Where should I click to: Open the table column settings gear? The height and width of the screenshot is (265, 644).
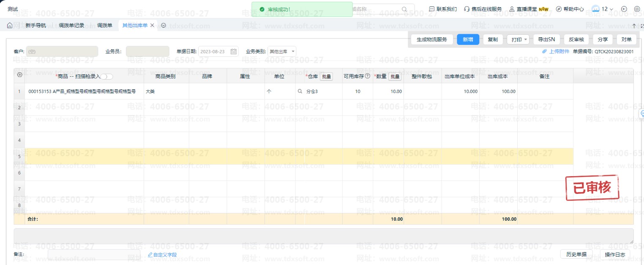coord(19,75)
